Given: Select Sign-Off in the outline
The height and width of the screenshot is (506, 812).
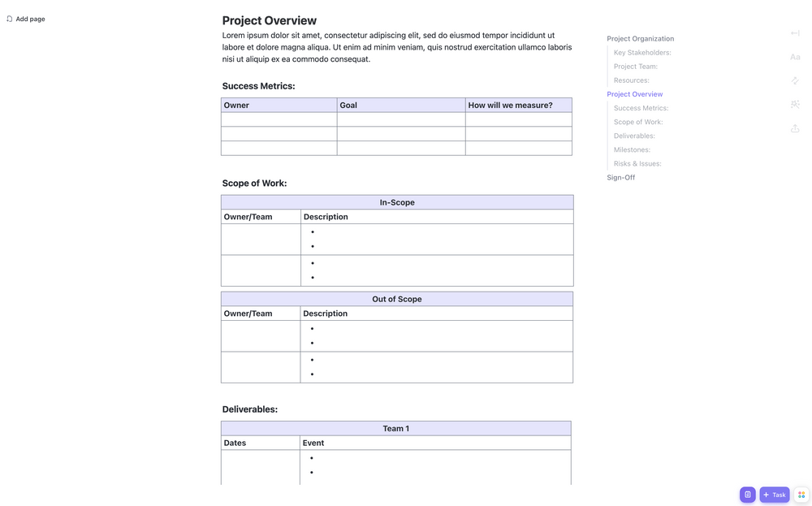Looking at the screenshot, I should 620,177.
